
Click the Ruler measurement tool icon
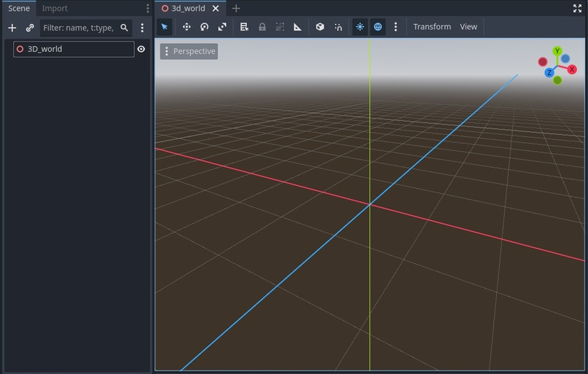pos(297,27)
